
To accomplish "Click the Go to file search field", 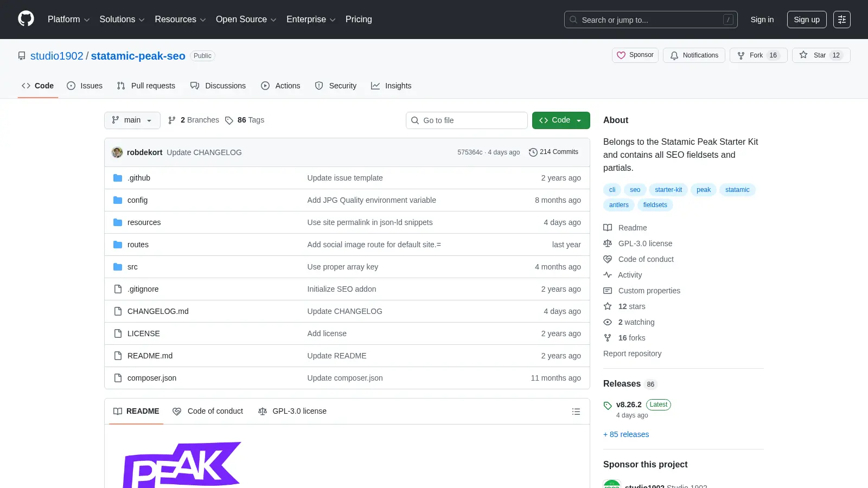I will pyautogui.click(x=467, y=120).
